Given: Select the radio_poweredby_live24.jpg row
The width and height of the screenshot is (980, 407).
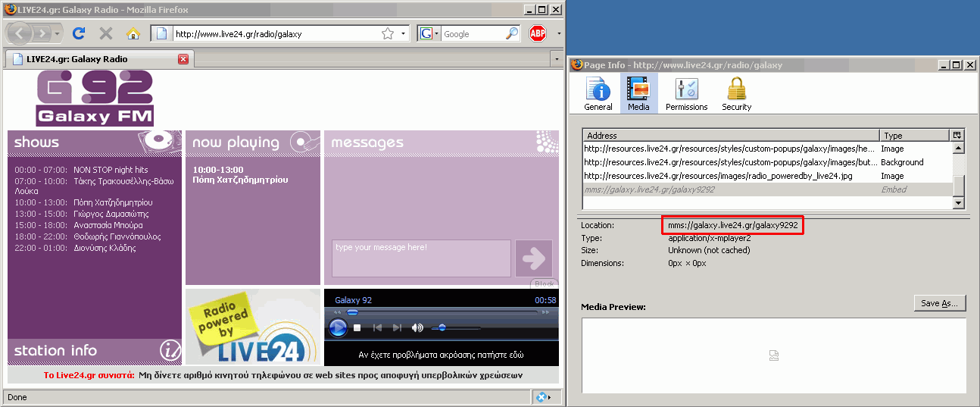Looking at the screenshot, I should point(767,176).
